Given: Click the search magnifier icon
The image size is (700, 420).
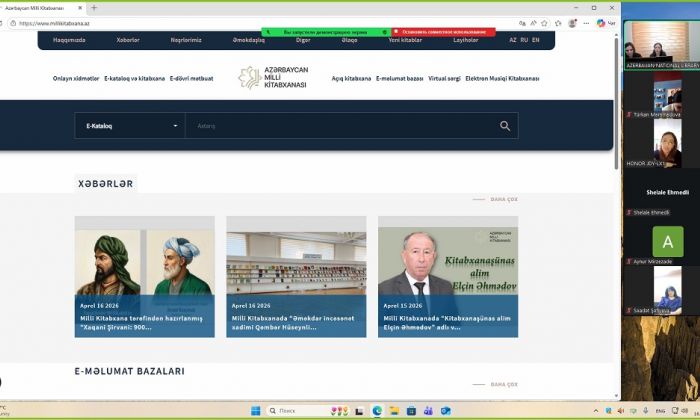Looking at the screenshot, I should 505,126.
